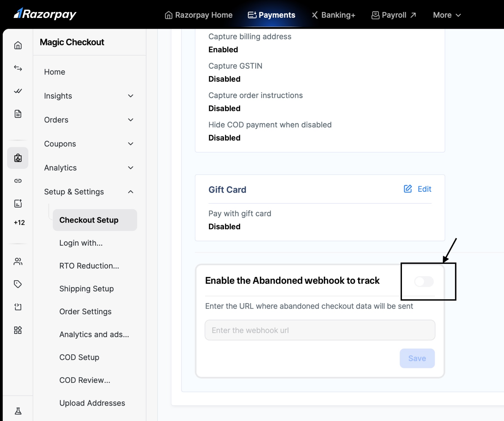The width and height of the screenshot is (504, 421).
Task: Click Edit on the Gift Card section
Action: 418,189
